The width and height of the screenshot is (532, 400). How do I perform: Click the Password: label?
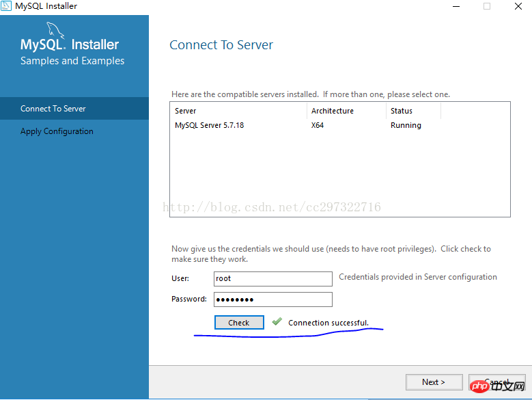(x=189, y=299)
